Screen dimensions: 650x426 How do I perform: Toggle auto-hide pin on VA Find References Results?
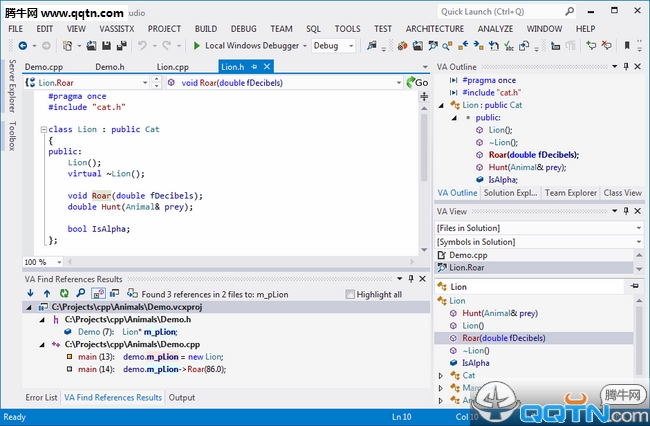[x=409, y=279]
